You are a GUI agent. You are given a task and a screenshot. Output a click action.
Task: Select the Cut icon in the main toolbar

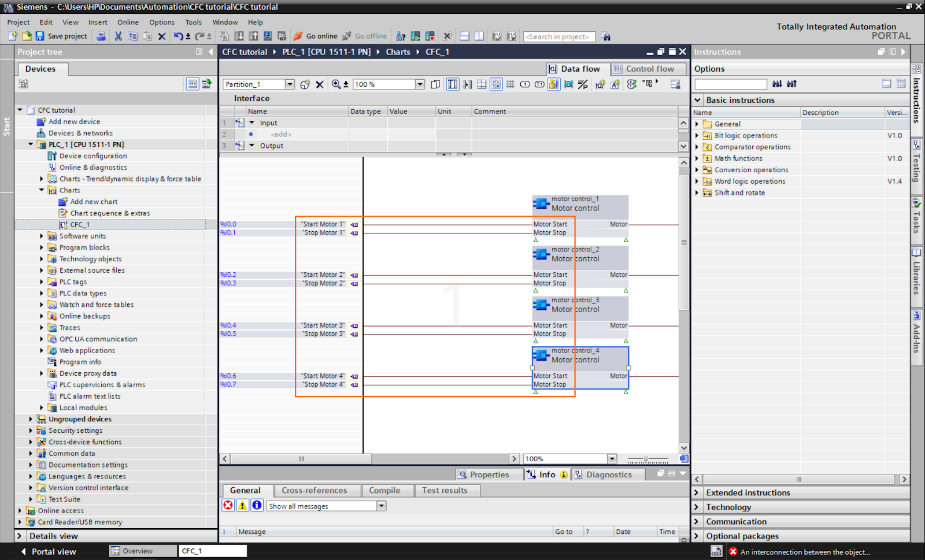[x=118, y=36]
